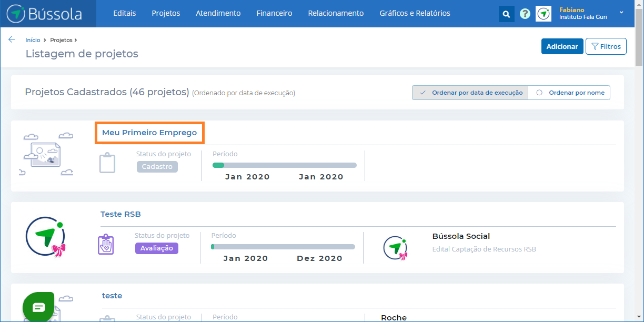Open the green chat widget
Image resolution: width=644 pixels, height=322 pixels.
[38, 307]
